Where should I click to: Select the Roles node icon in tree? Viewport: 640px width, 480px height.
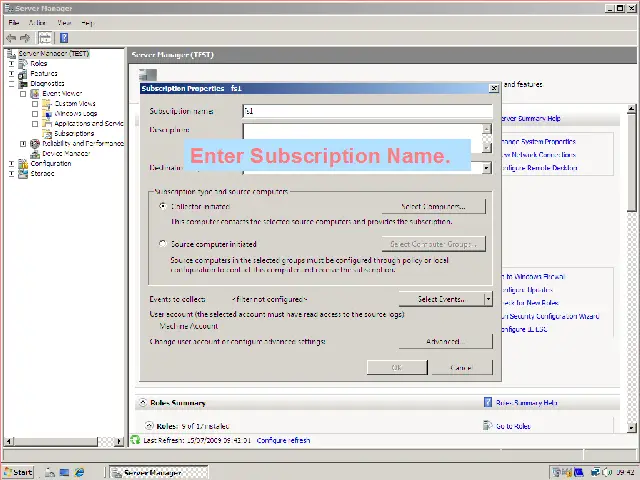(x=23, y=63)
